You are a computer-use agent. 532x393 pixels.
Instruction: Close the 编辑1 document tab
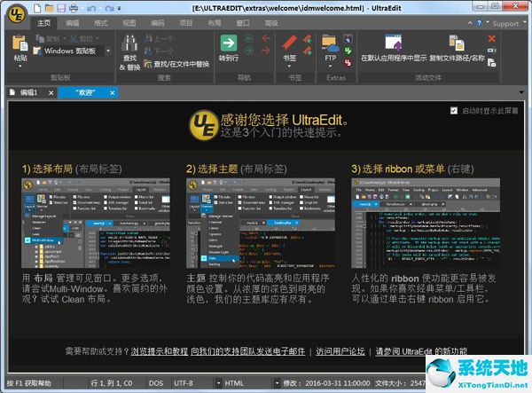pyautogui.click(x=51, y=92)
